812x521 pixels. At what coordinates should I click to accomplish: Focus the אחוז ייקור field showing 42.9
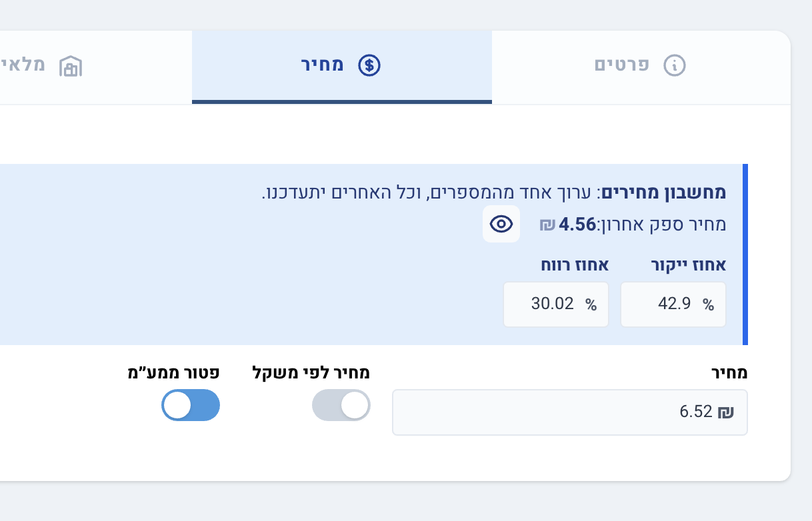[667, 304]
